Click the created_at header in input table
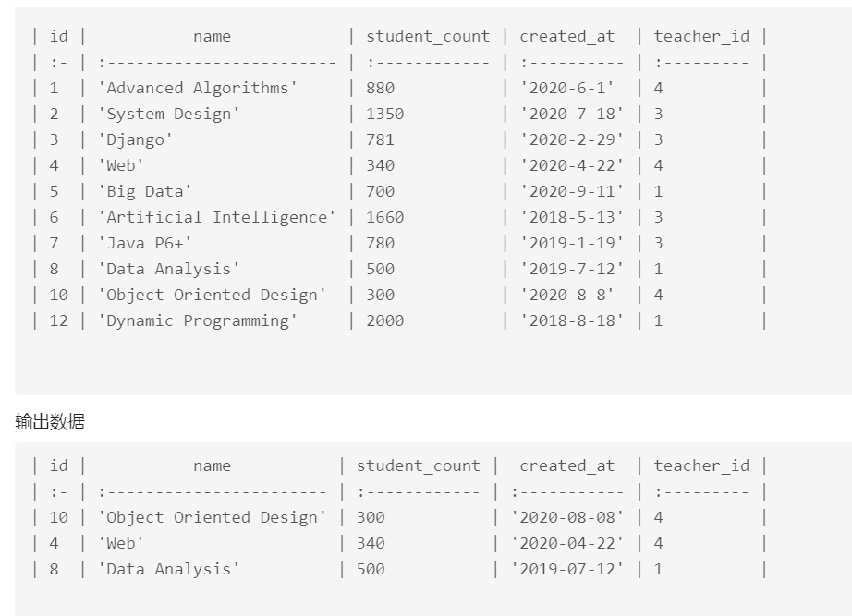The width and height of the screenshot is (852, 616). (566, 36)
